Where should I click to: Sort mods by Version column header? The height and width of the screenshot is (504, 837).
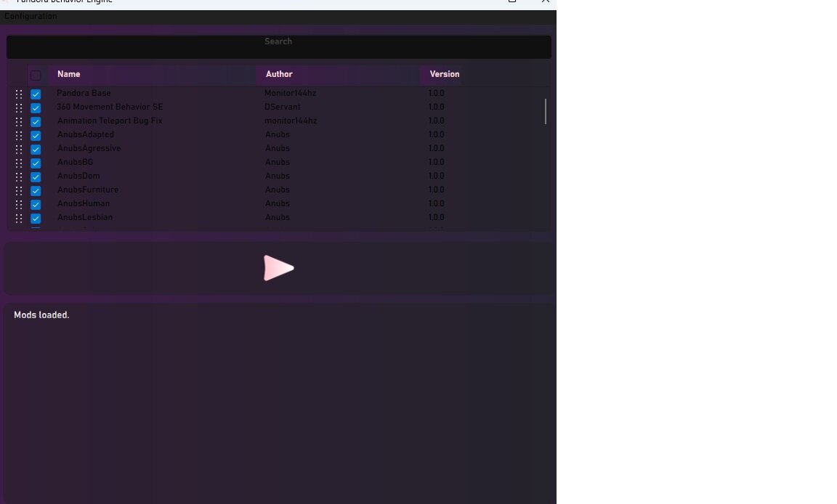444,74
